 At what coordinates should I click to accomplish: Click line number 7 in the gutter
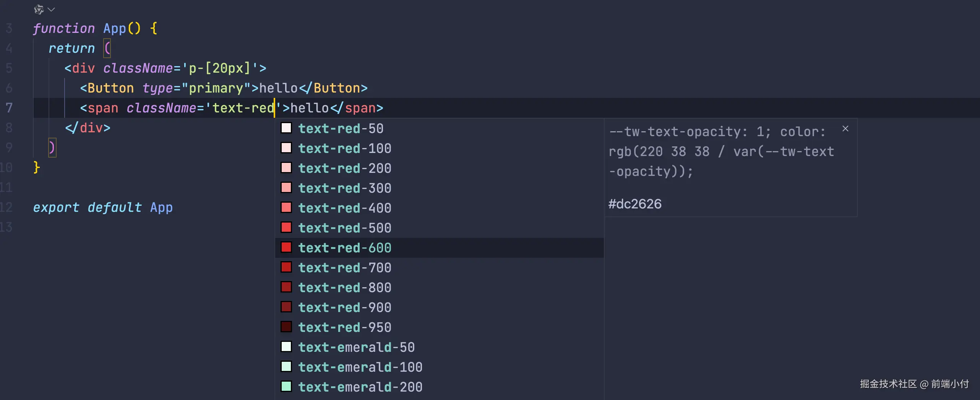coord(9,108)
